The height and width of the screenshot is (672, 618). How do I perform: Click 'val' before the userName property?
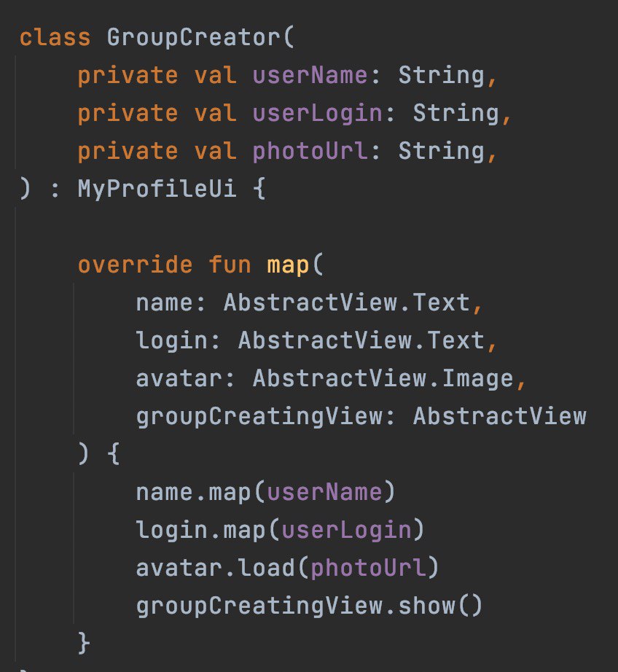pyautogui.click(x=215, y=75)
